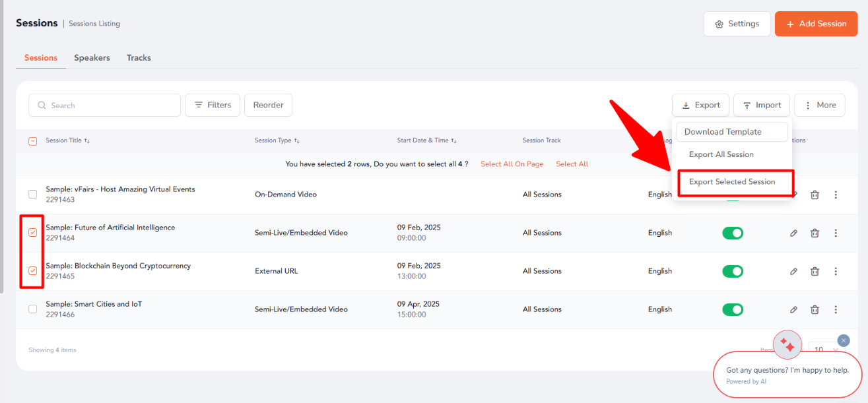
Task: Open the AI assistant sparkle icon
Action: point(787,345)
